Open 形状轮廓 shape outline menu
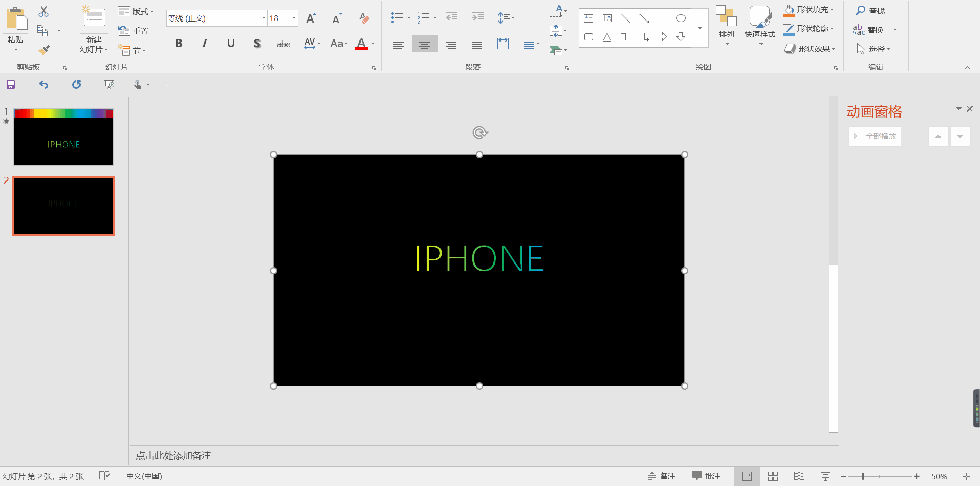This screenshot has height=486, width=980. tap(808, 29)
